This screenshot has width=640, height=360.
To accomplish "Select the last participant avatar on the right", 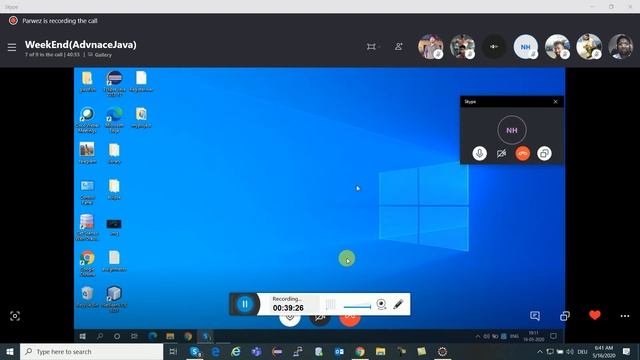I will (620, 47).
